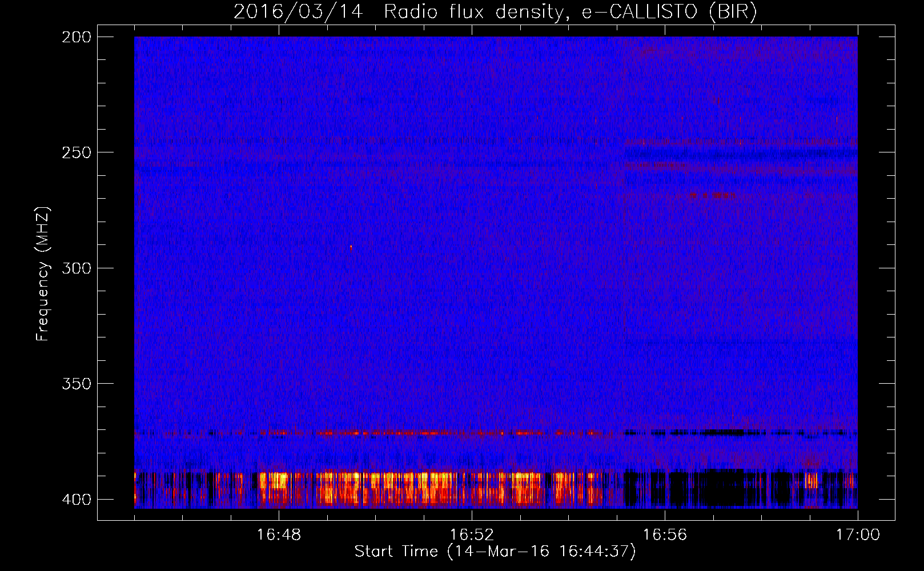Screen dimensions: 924x571
Task: Click the 'Start Time (14-Mar-16 16:44:37)' label
Action: tap(495, 552)
